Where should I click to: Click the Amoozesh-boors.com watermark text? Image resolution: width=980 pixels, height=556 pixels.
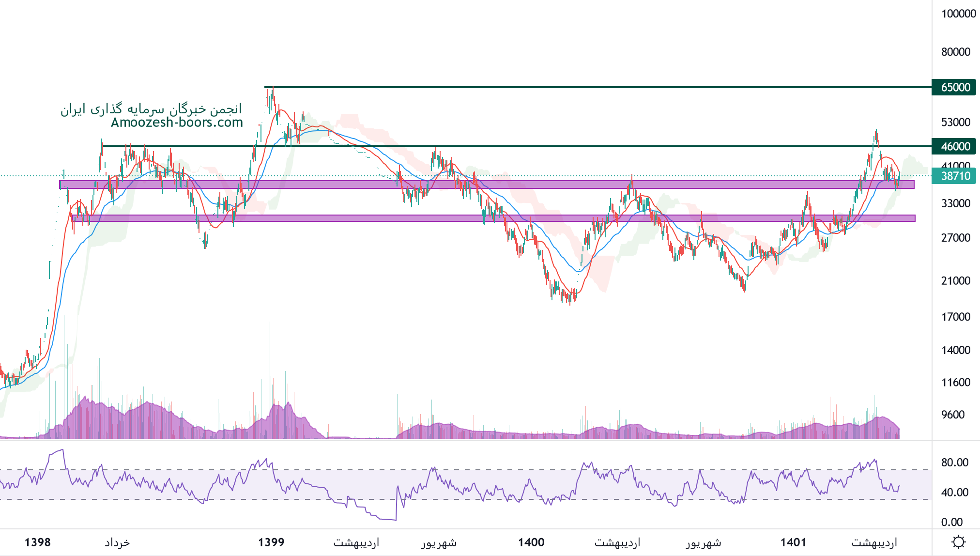[177, 123]
